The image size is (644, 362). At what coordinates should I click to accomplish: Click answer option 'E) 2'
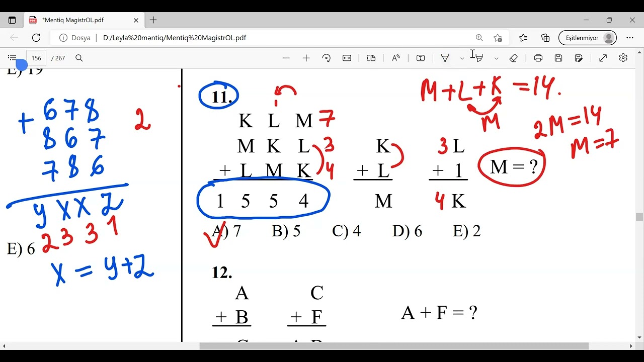click(x=467, y=231)
